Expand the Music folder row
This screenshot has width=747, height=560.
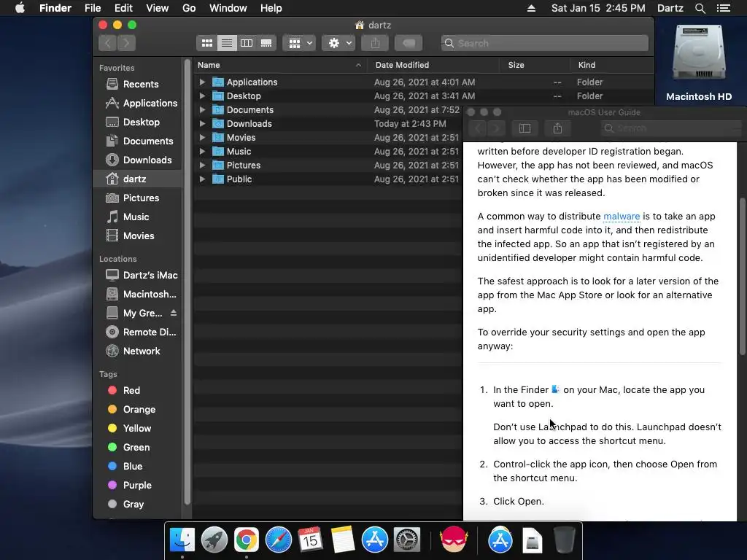pos(202,151)
